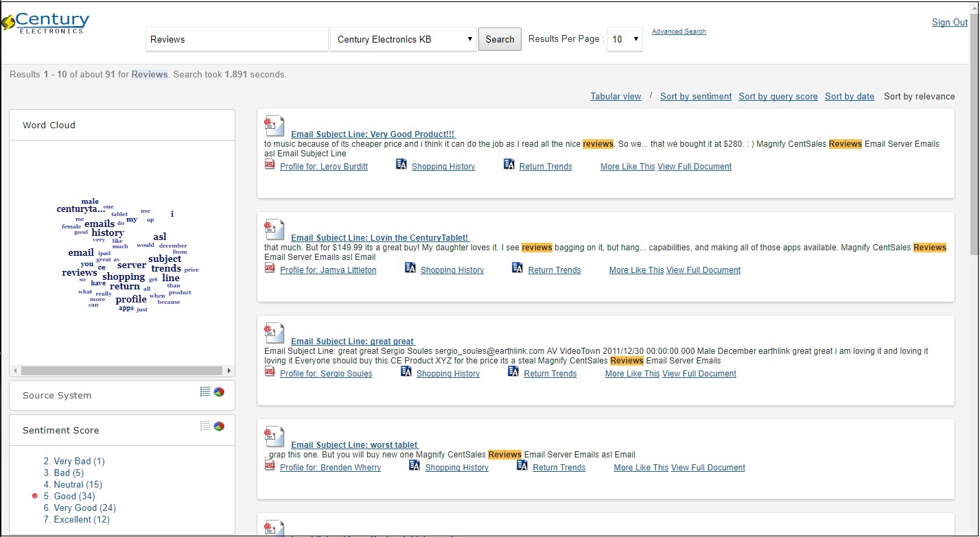The height and width of the screenshot is (537, 980).
Task: Show Source System as pie chart
Action: coord(219,392)
